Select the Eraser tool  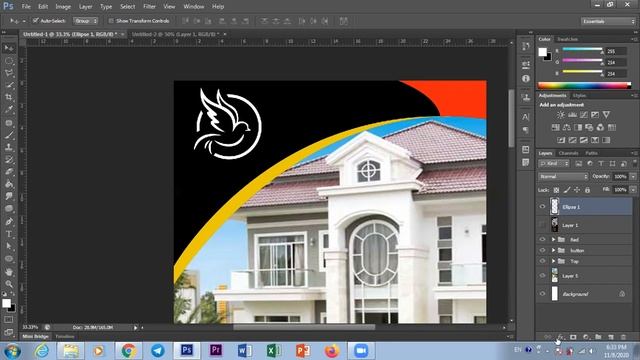click(x=9, y=172)
